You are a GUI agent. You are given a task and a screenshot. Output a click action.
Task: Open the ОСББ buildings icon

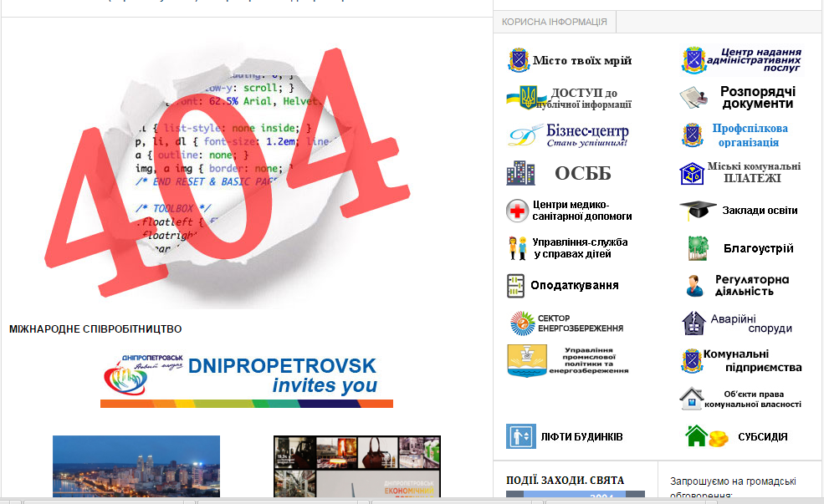point(520,173)
